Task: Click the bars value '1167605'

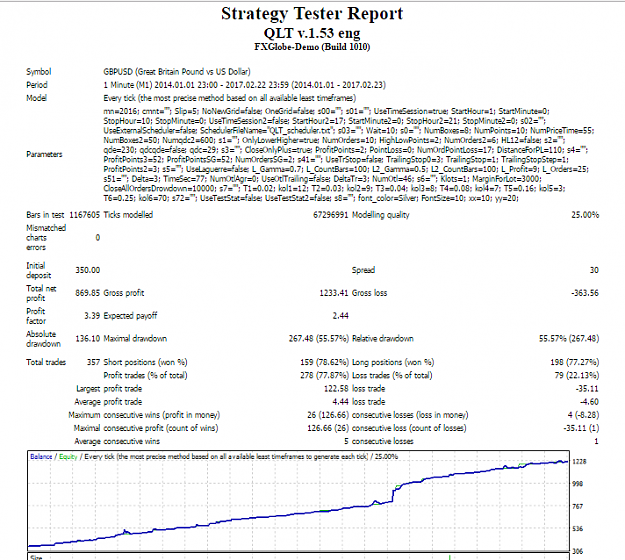Action: (x=85, y=215)
